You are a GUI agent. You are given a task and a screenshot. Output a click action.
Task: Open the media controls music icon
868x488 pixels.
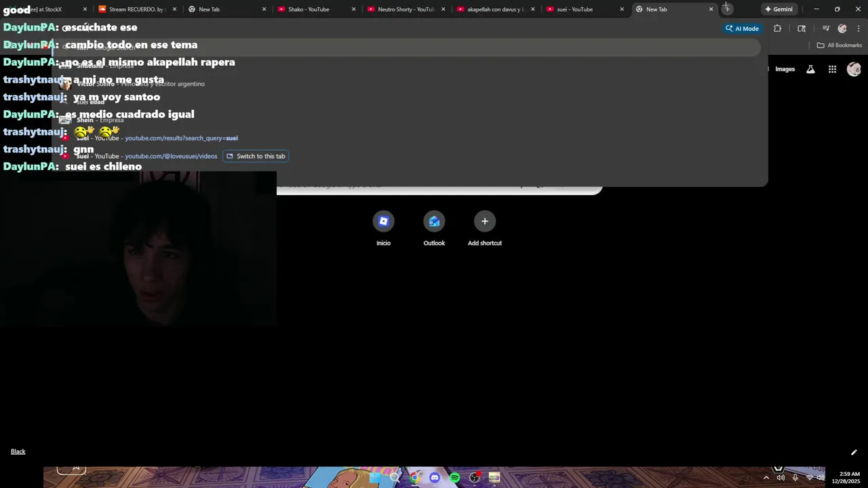(x=826, y=28)
